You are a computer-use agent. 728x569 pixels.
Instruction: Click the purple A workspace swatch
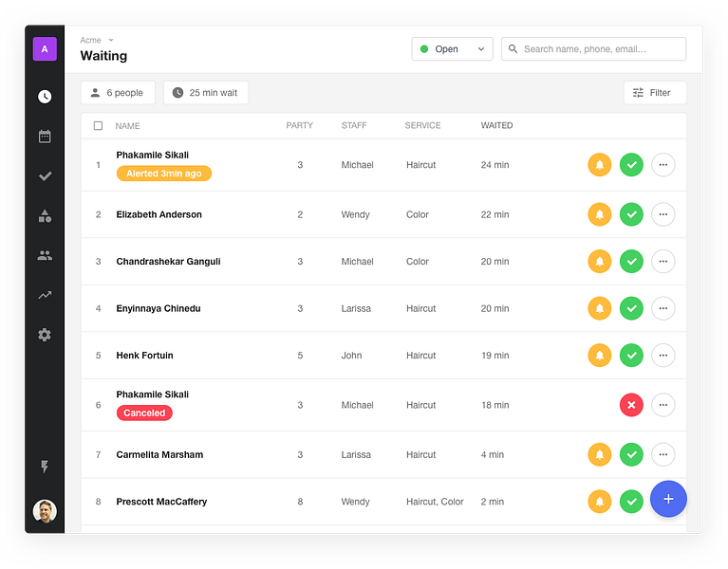tap(45, 48)
